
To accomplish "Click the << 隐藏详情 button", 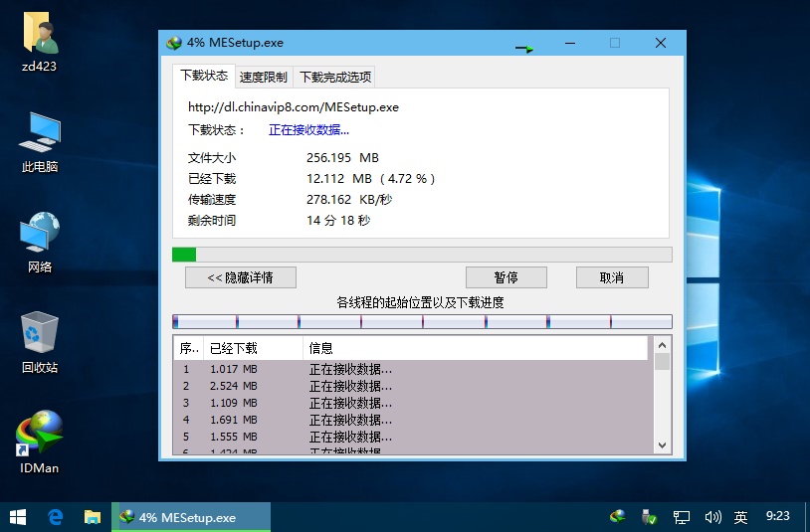I will pyautogui.click(x=241, y=277).
